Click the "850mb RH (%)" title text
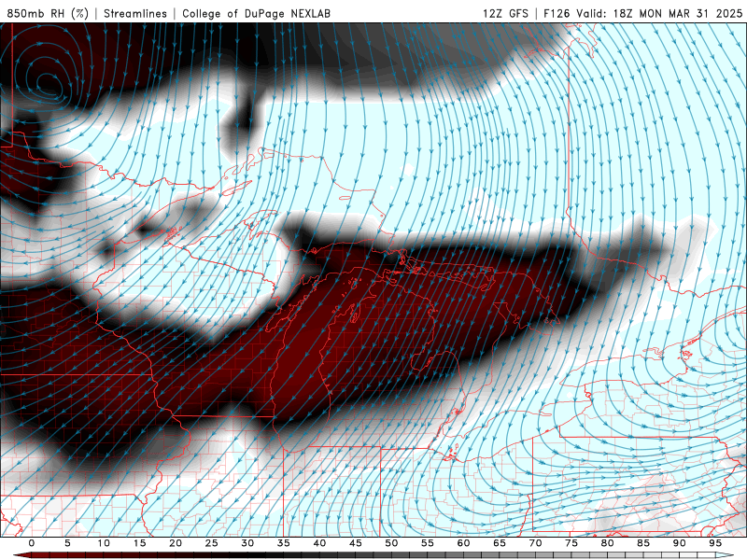 48,13
